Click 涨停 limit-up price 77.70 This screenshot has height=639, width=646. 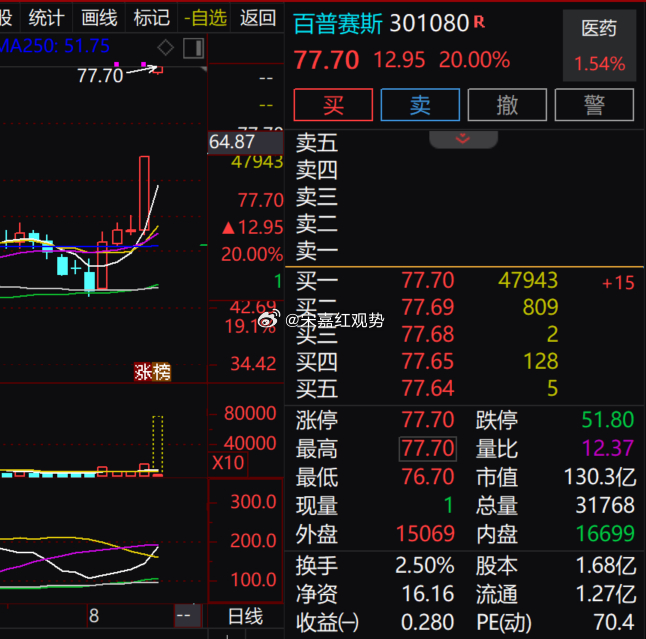pyautogui.click(x=428, y=420)
